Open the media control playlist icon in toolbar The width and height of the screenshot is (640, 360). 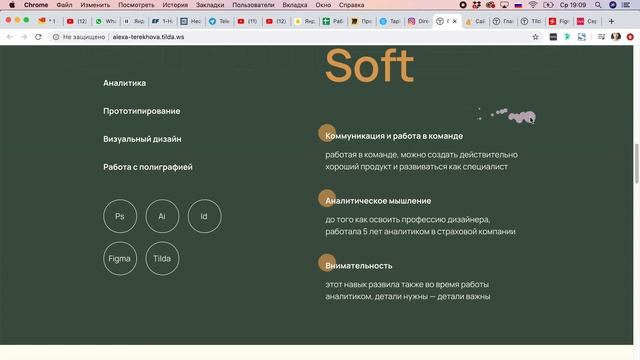(601, 37)
